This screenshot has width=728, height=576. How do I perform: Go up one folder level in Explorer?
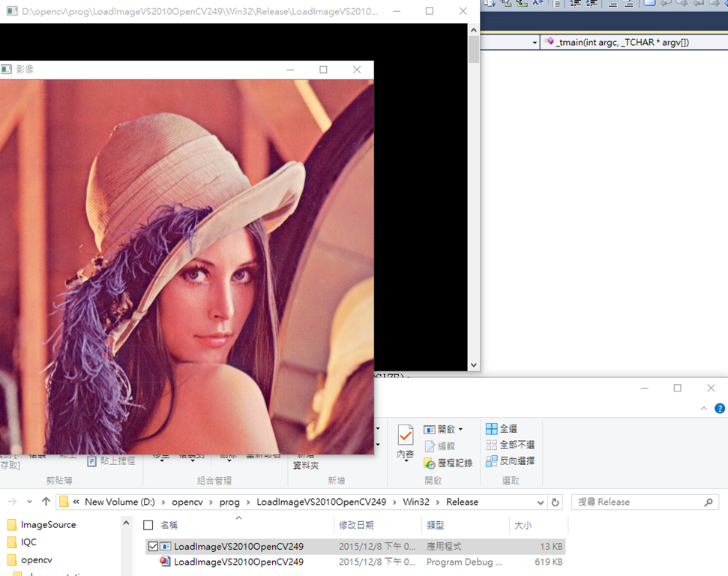46,502
